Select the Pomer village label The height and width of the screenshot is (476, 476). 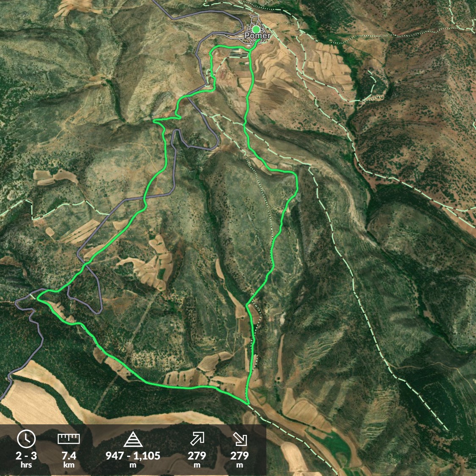257,36
